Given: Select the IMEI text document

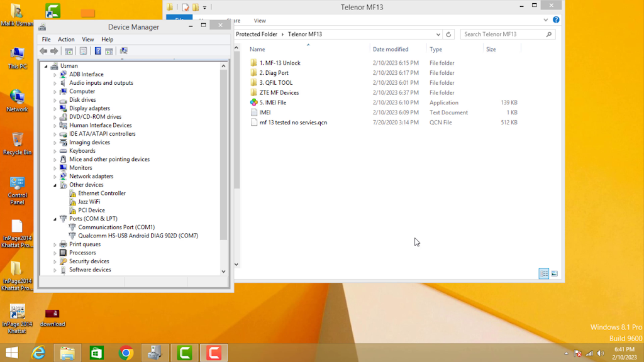Looking at the screenshot, I should 265,112.
